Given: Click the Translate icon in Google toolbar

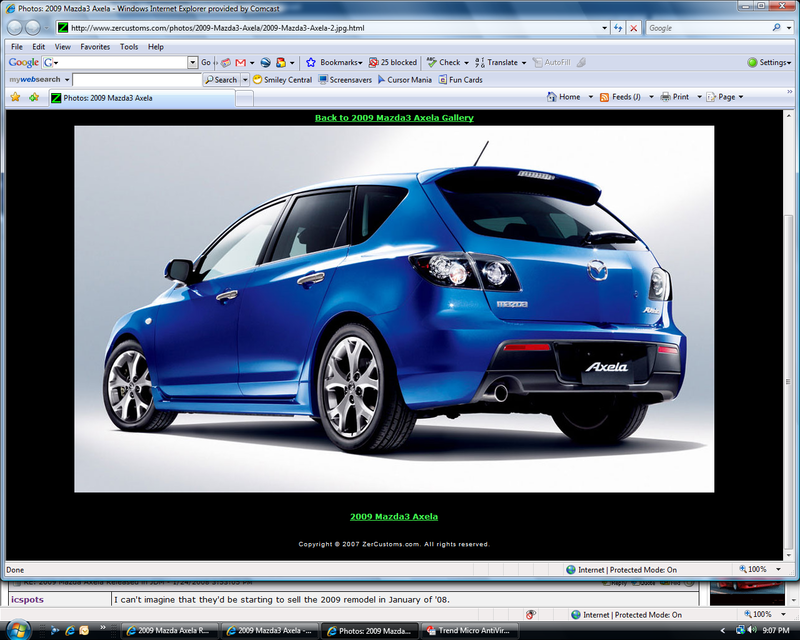Looking at the screenshot, I should pos(480,62).
